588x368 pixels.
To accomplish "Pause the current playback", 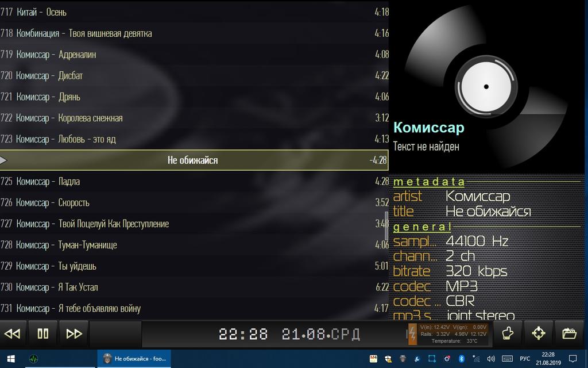I will (x=43, y=334).
